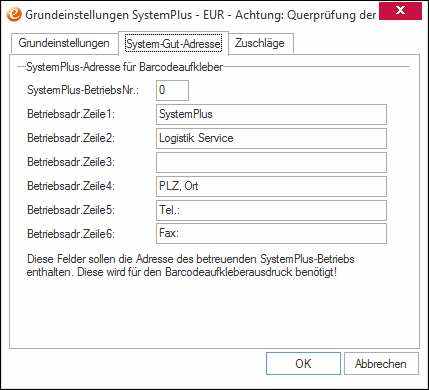Click the PLZ, Ort input field
Screen dimensions: 429x390
tap(271, 186)
